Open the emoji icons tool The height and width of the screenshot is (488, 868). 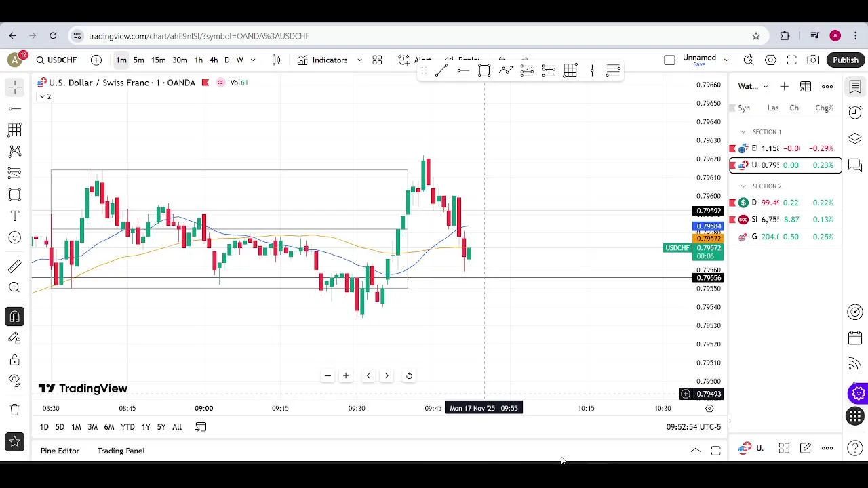14,238
